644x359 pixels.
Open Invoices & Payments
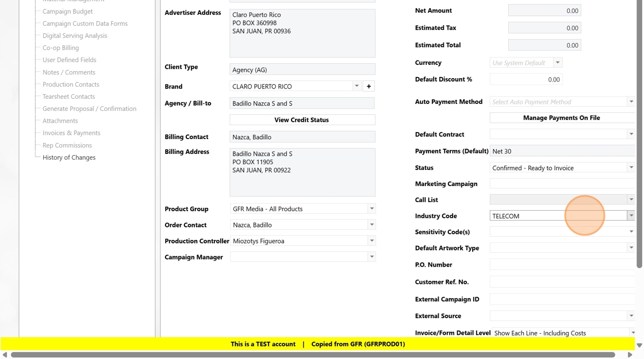[x=71, y=133]
